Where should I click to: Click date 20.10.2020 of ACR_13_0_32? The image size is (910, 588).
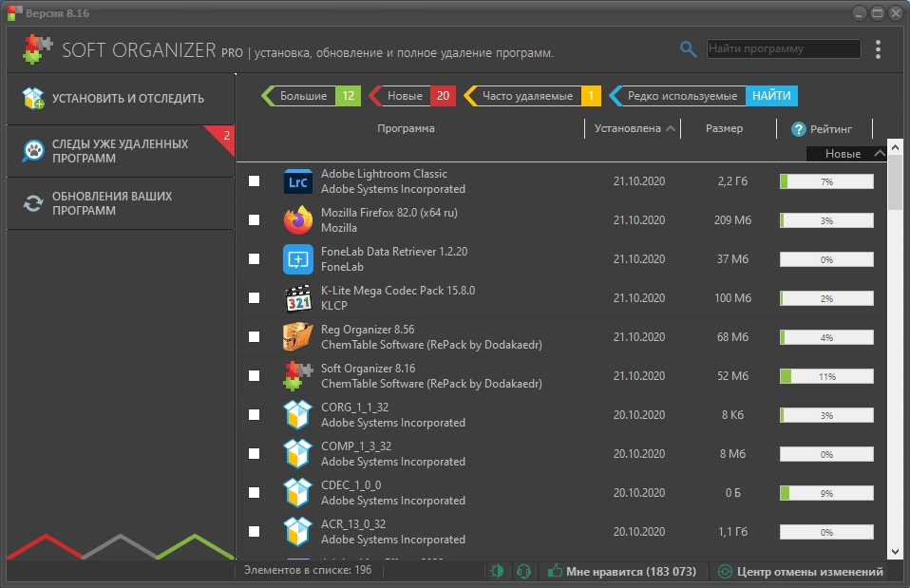(639, 531)
